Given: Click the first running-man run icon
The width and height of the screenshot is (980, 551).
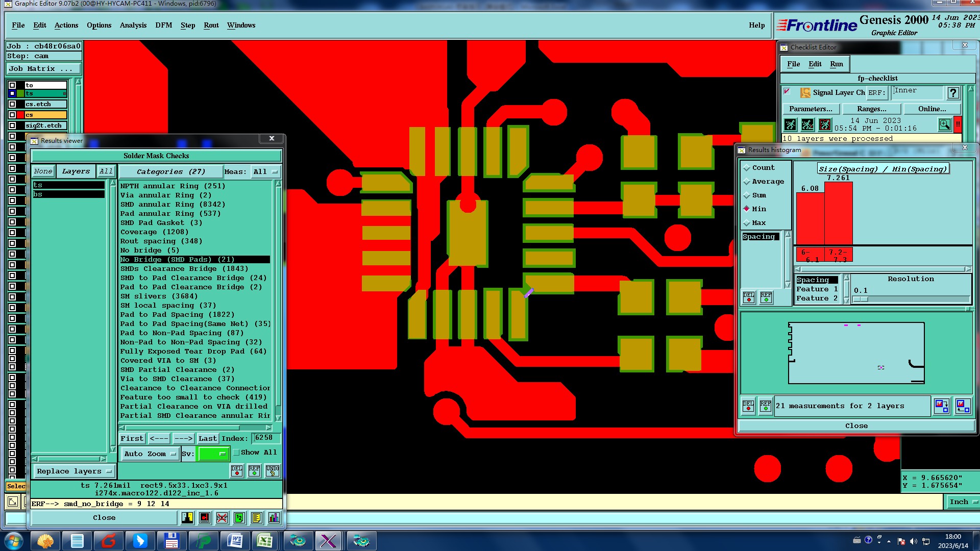Looking at the screenshot, I should point(790,124).
